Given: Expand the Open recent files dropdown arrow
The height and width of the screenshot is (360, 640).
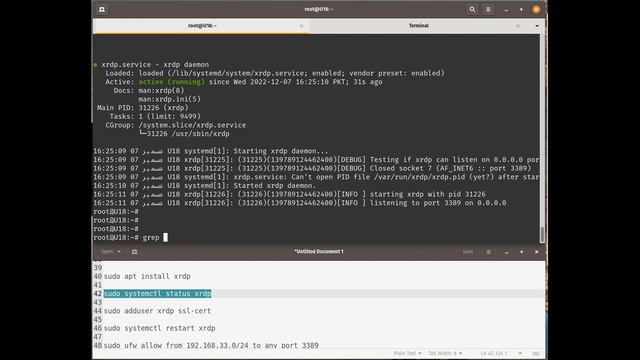Looking at the screenshot, I should tap(119, 252).
